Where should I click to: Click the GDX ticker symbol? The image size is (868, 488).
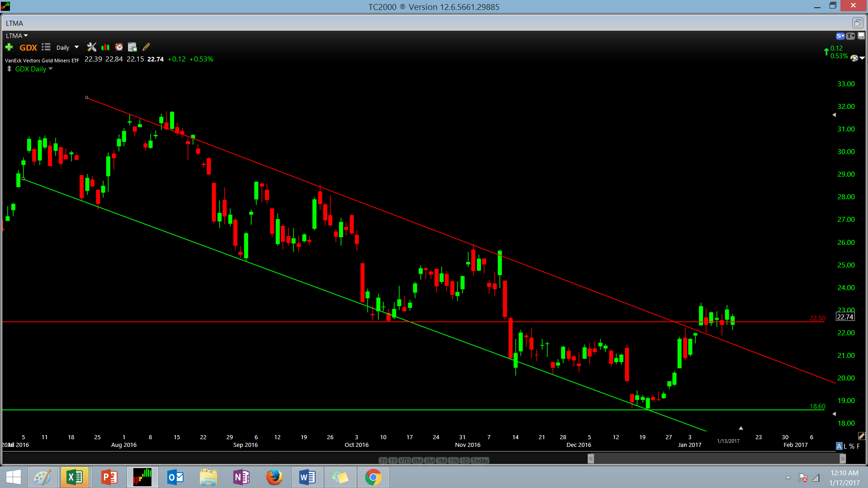pyautogui.click(x=28, y=47)
